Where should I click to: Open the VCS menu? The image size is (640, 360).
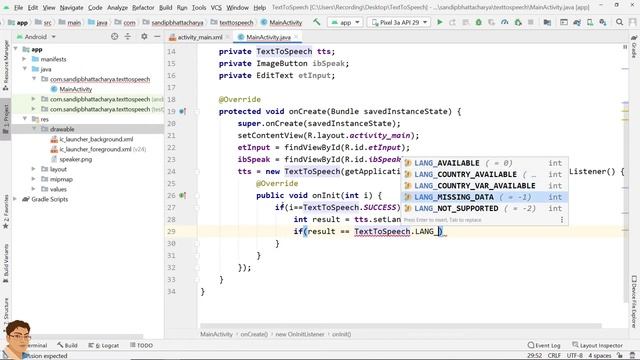point(216,7)
